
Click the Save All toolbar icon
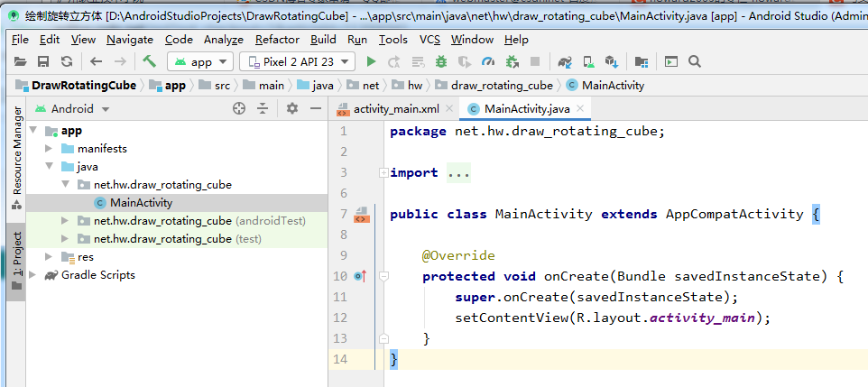[x=43, y=61]
